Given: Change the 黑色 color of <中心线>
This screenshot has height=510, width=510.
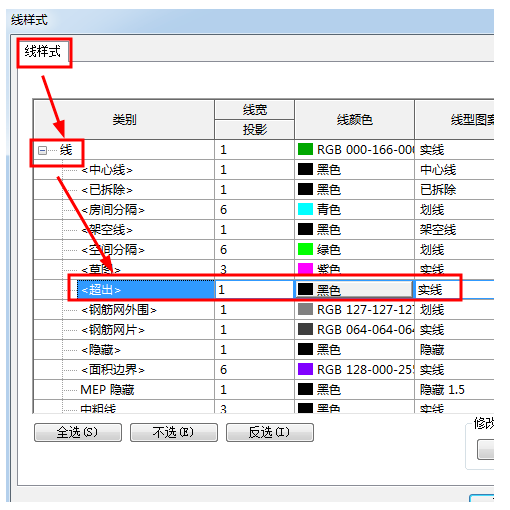Looking at the screenshot, I should coord(354,170).
